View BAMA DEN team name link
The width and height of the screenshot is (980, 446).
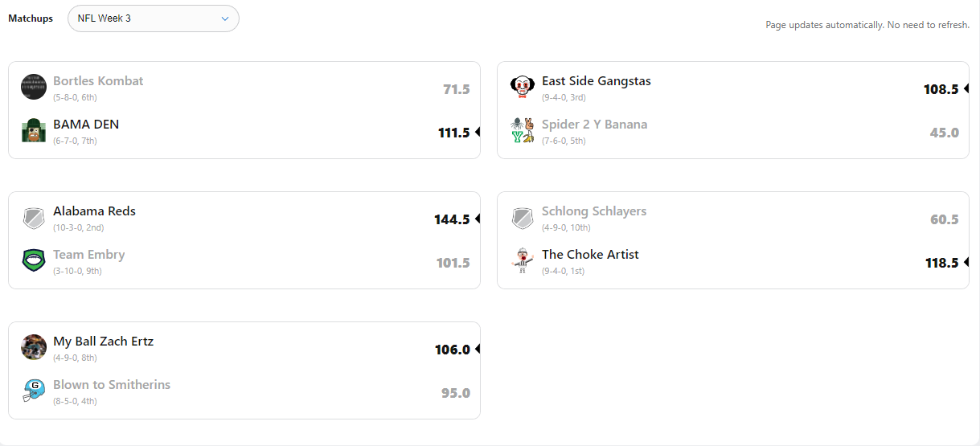coord(86,125)
